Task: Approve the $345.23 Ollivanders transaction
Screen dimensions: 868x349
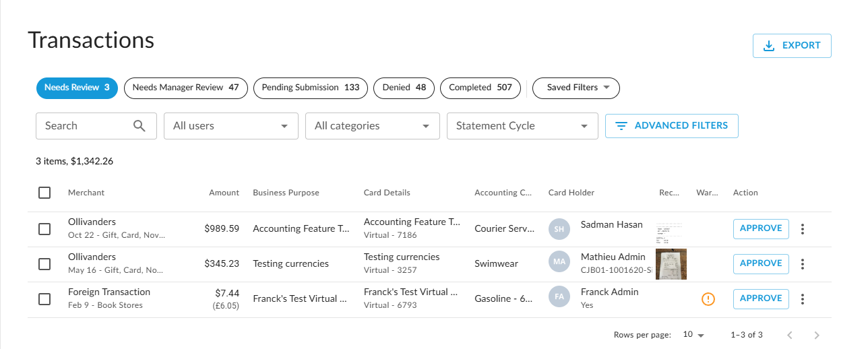Action: (760, 263)
